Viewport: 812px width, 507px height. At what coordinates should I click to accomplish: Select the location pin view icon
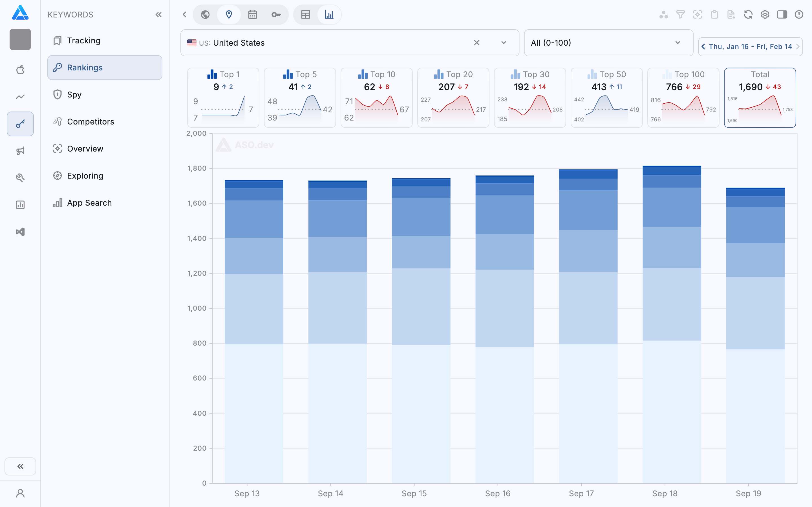pyautogui.click(x=229, y=14)
